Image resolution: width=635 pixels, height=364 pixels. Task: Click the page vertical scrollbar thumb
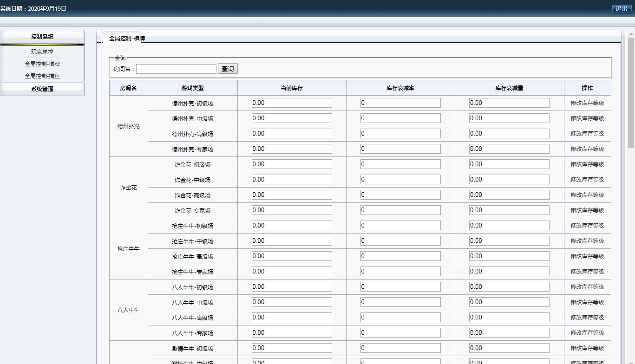631,93
